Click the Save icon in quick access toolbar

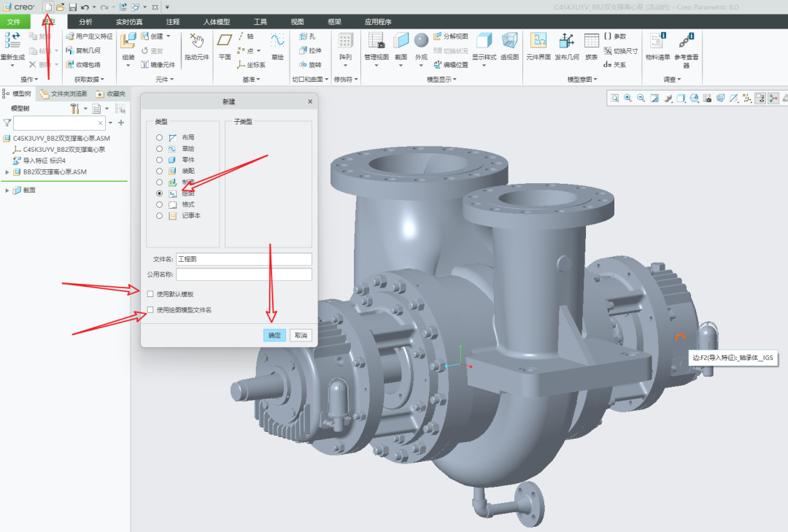point(72,7)
